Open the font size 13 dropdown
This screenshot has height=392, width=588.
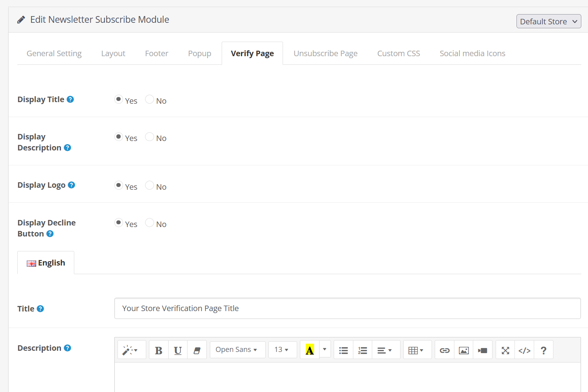[x=282, y=350]
